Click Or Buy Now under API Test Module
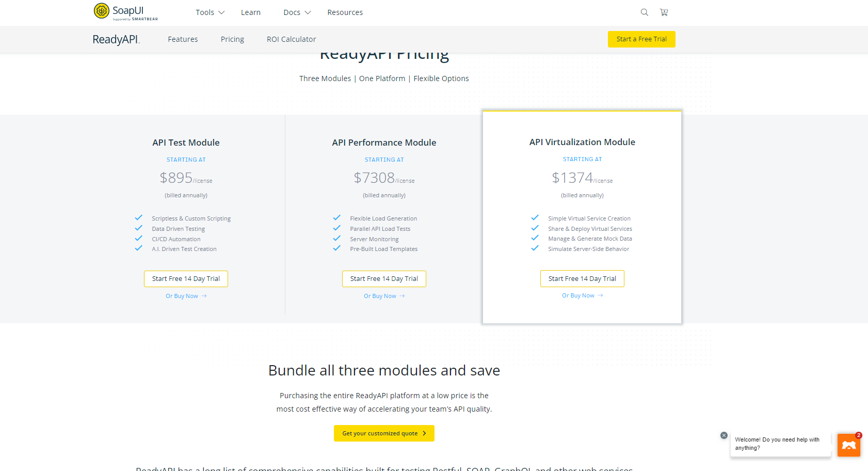Viewport: 868px width, 471px height. coord(186,296)
